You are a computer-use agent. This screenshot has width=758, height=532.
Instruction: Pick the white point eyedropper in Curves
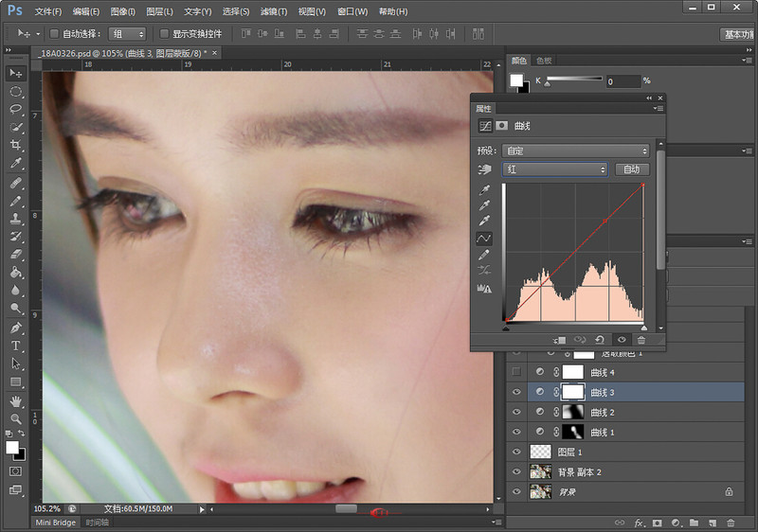point(484,222)
